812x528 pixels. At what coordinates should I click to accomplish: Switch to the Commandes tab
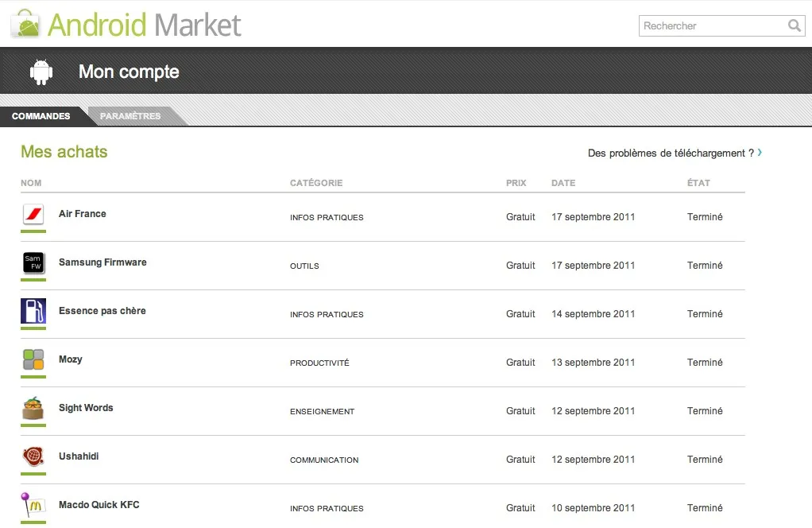(41, 116)
